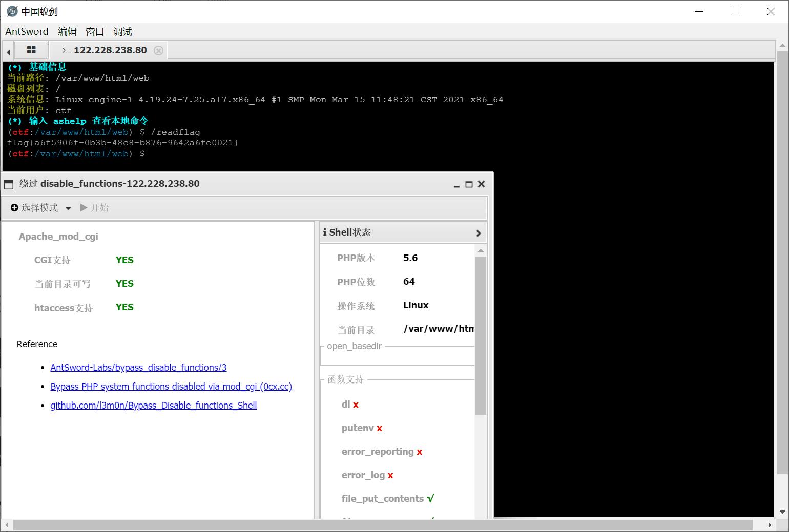
Task: Click the error_log function entry
Action: point(367,475)
